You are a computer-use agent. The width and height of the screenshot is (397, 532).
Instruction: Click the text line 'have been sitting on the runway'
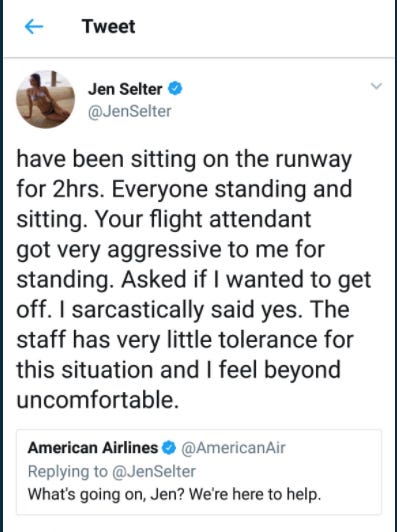tap(184, 160)
